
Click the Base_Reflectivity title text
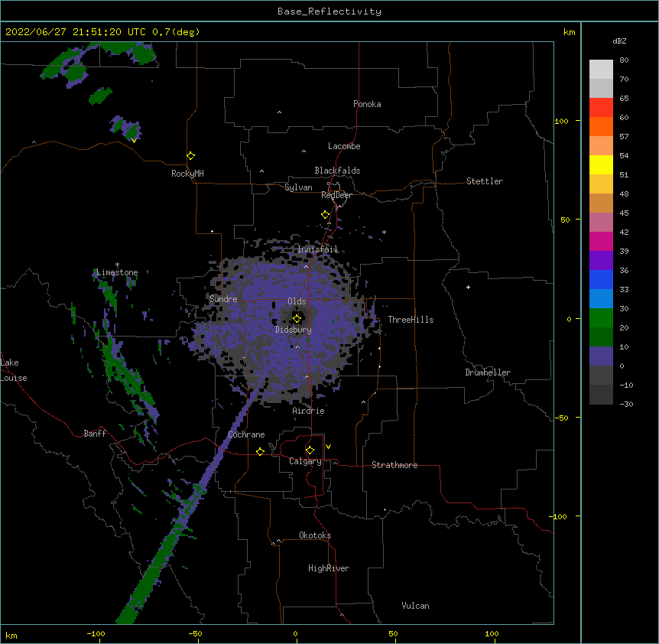click(329, 11)
